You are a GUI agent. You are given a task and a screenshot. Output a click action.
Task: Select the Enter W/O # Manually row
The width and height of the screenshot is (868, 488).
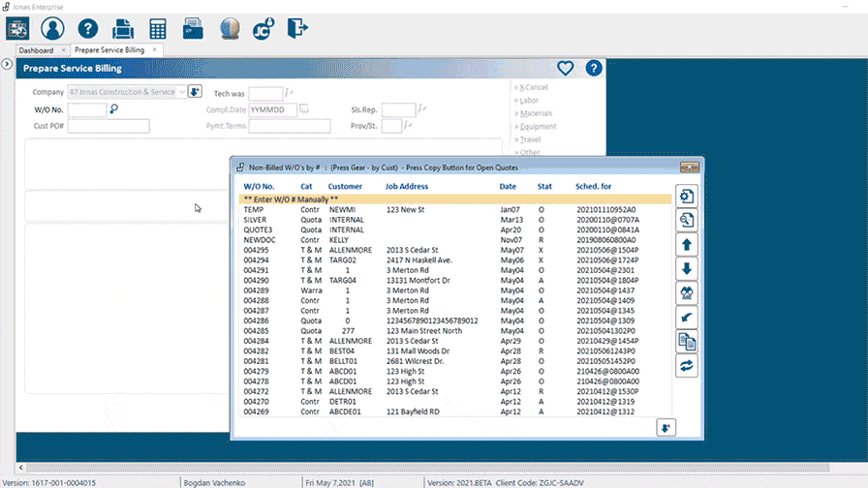click(x=455, y=199)
